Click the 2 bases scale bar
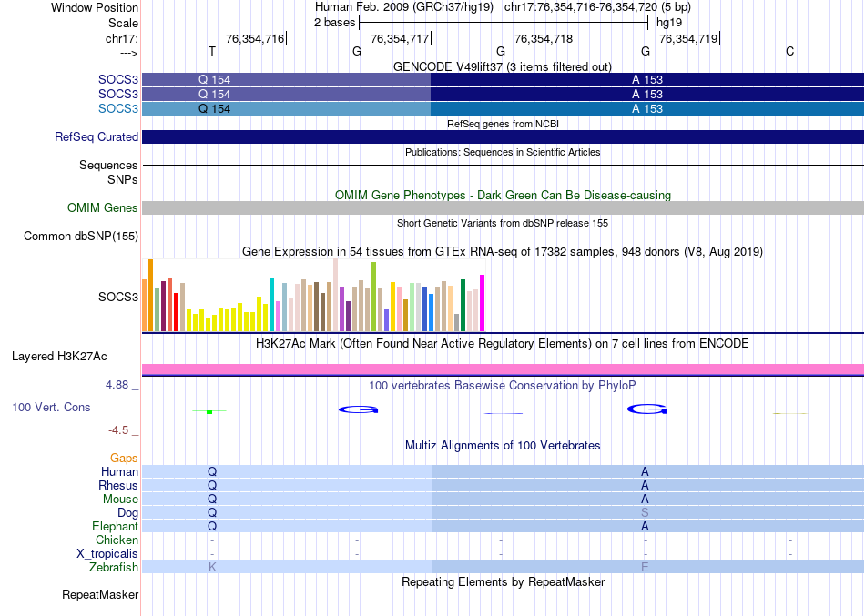Viewport: 865px width, 616px height. click(x=504, y=23)
